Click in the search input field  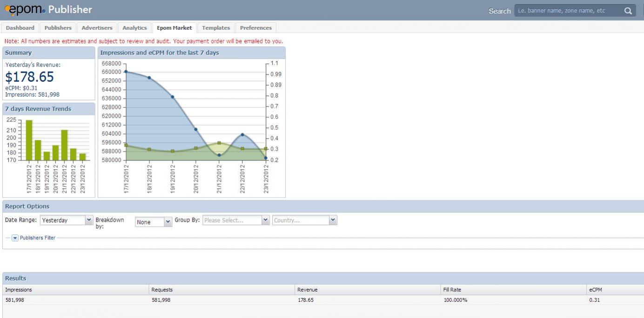tap(568, 11)
